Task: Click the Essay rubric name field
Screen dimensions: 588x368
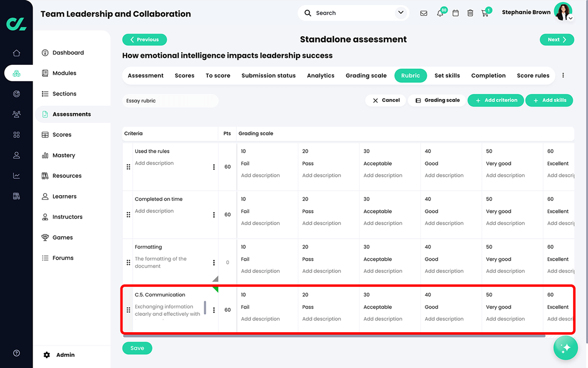Action: 170,101
